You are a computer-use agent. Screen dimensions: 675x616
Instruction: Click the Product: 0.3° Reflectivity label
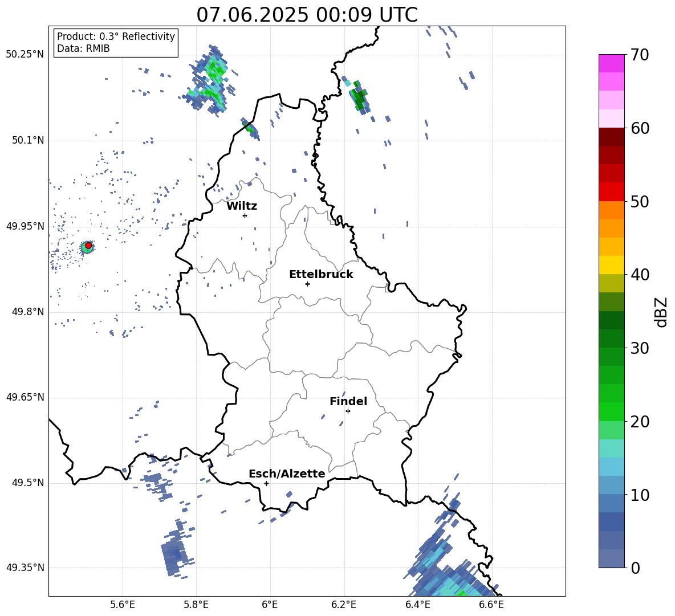pos(116,36)
